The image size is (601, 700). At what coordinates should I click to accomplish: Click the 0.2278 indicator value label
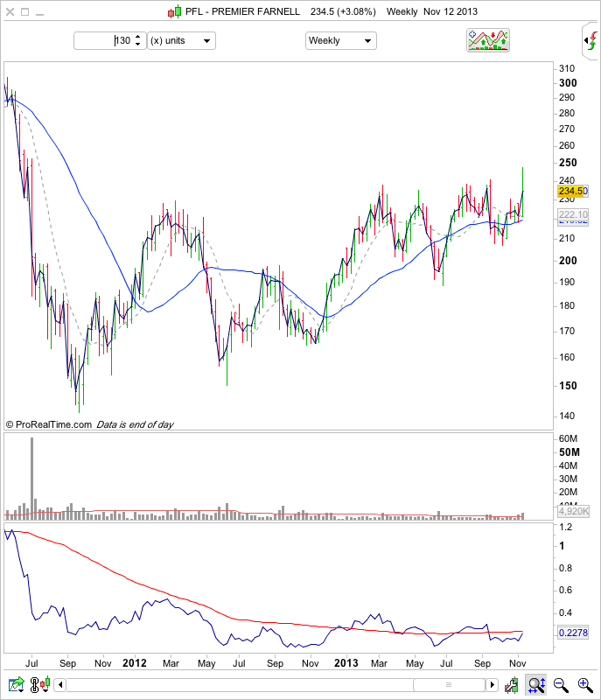click(x=573, y=633)
